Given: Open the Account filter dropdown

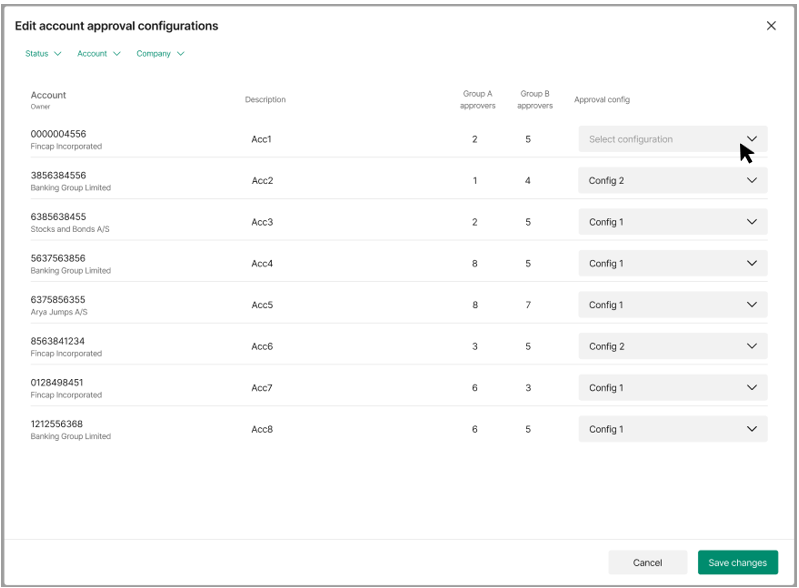Looking at the screenshot, I should [x=98, y=54].
